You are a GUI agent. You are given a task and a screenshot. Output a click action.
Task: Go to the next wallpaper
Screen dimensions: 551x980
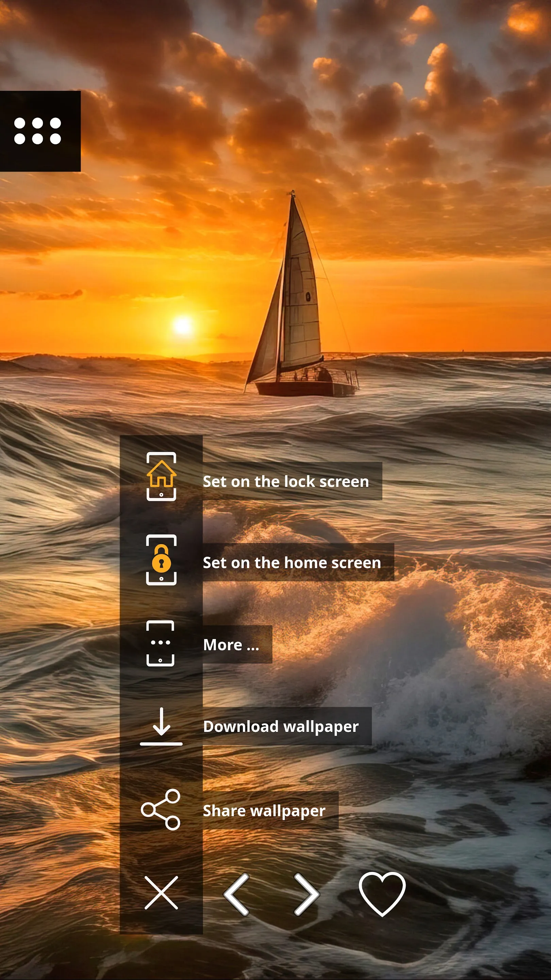click(306, 894)
